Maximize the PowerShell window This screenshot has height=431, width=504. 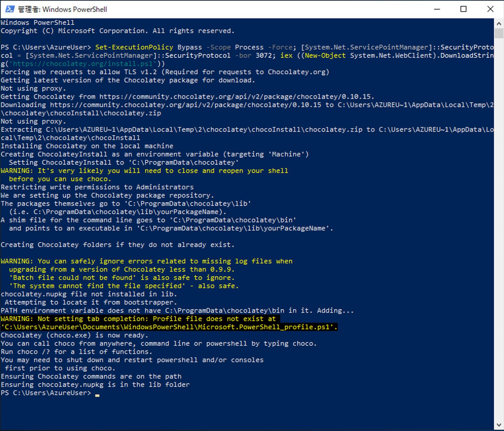pos(463,9)
